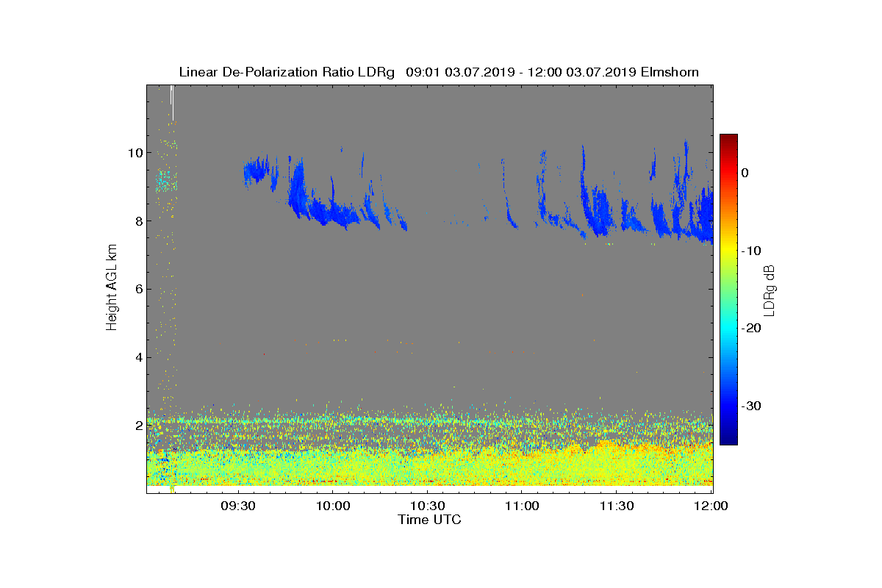The image size is (882, 588).
Task: Click the y-axis tick label '6'
Action: click(138, 290)
